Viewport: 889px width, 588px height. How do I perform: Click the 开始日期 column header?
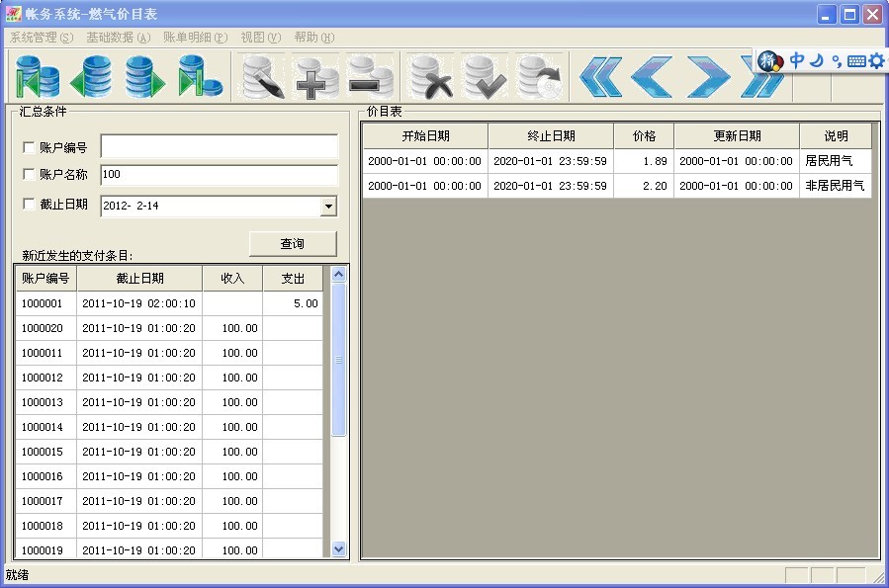click(x=425, y=136)
